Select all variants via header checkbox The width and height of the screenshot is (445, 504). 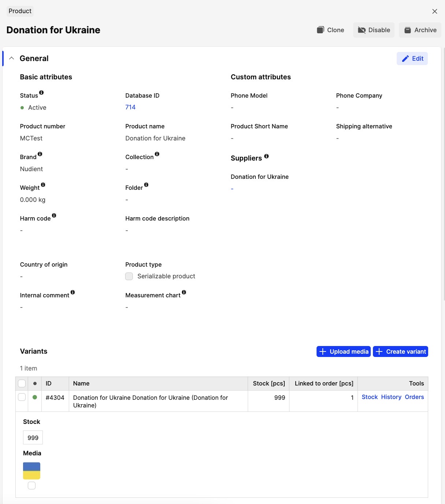pyautogui.click(x=22, y=383)
